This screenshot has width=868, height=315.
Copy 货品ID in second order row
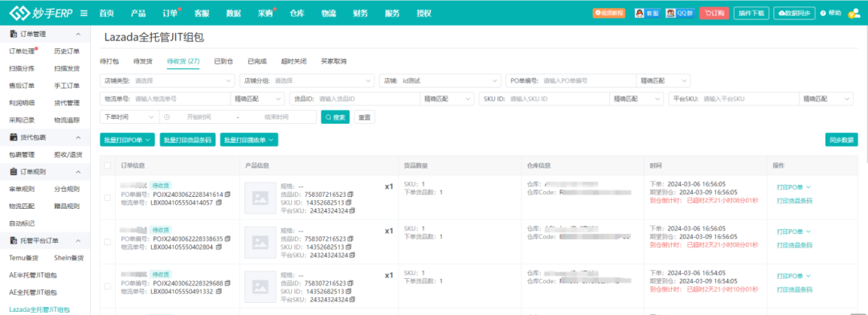point(350,239)
